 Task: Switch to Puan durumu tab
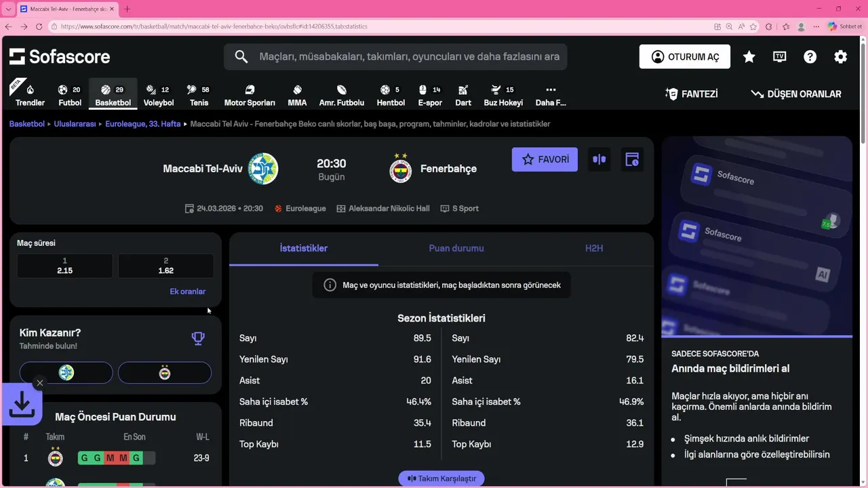click(456, 248)
